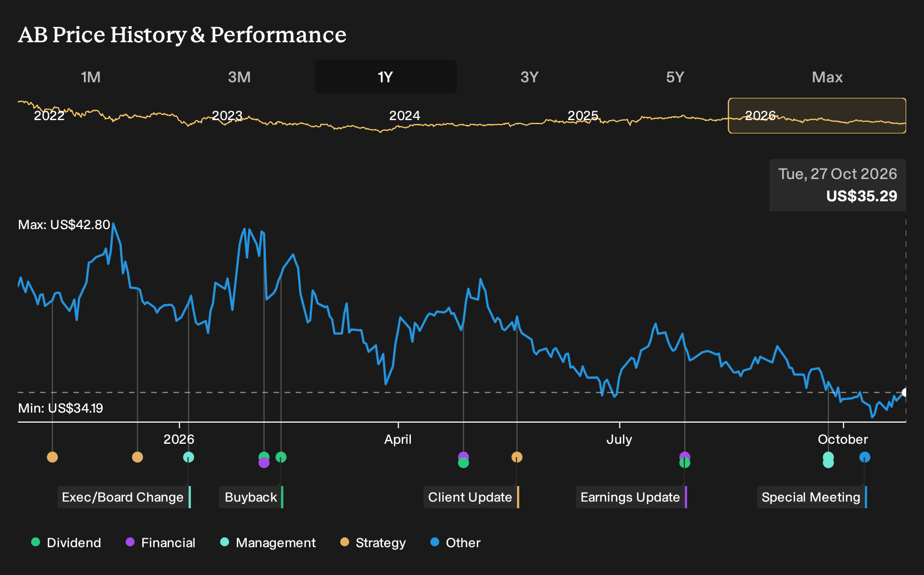This screenshot has height=575, width=924.
Task: Click the October axis label
Action: click(843, 439)
